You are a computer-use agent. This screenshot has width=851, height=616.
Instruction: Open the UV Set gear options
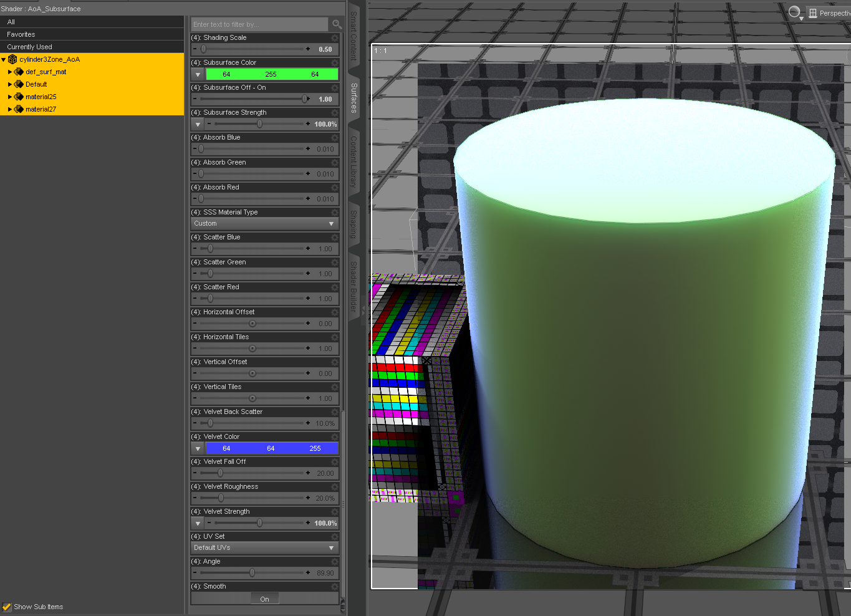pyautogui.click(x=335, y=537)
